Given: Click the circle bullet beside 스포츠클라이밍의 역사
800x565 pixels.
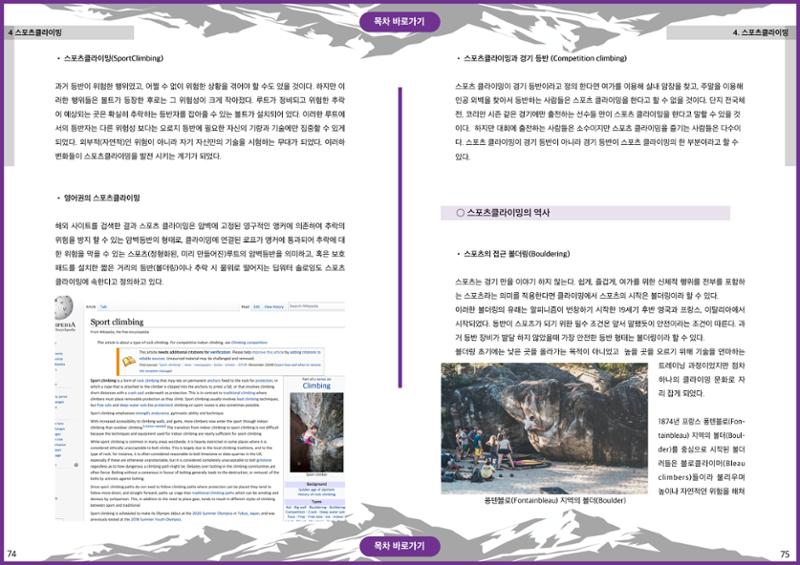Looking at the screenshot, I should coord(460,213).
